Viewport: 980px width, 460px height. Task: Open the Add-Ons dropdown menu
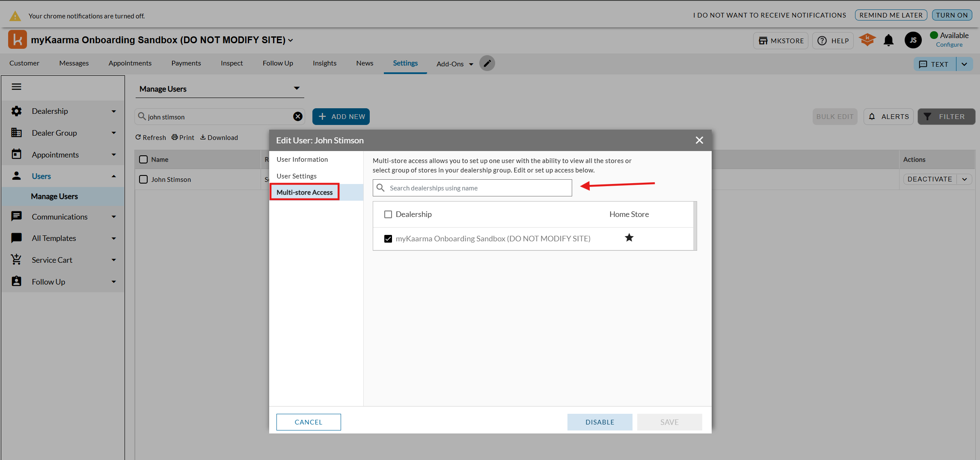tap(455, 64)
